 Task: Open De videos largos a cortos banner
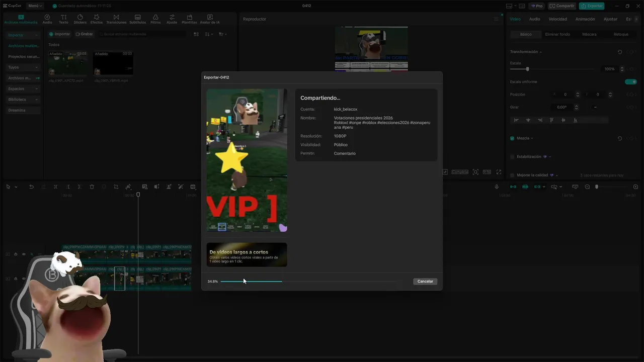pyautogui.click(x=247, y=255)
